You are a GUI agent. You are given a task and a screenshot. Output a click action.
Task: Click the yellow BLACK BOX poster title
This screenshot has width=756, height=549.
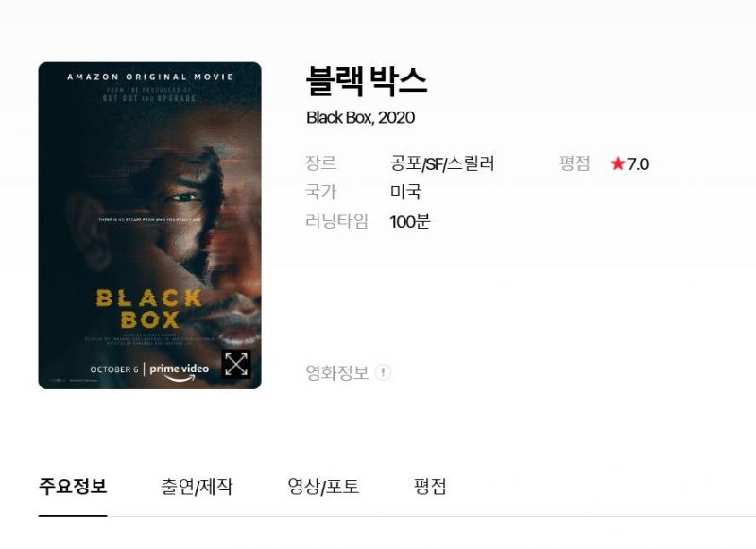pyautogui.click(x=149, y=309)
